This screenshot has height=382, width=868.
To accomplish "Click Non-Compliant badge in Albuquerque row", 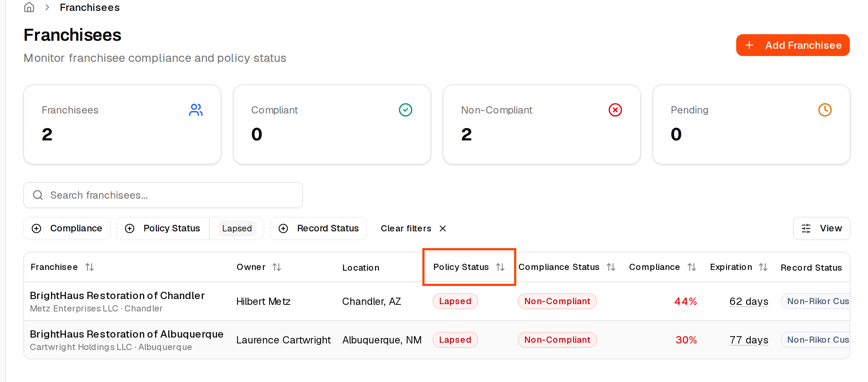I will point(557,340).
